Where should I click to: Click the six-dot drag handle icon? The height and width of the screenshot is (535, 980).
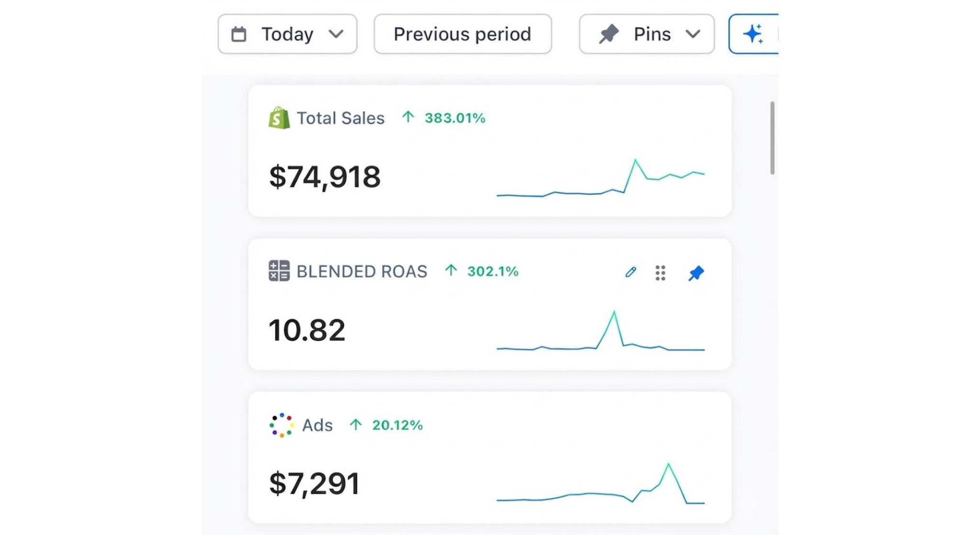[x=660, y=273]
